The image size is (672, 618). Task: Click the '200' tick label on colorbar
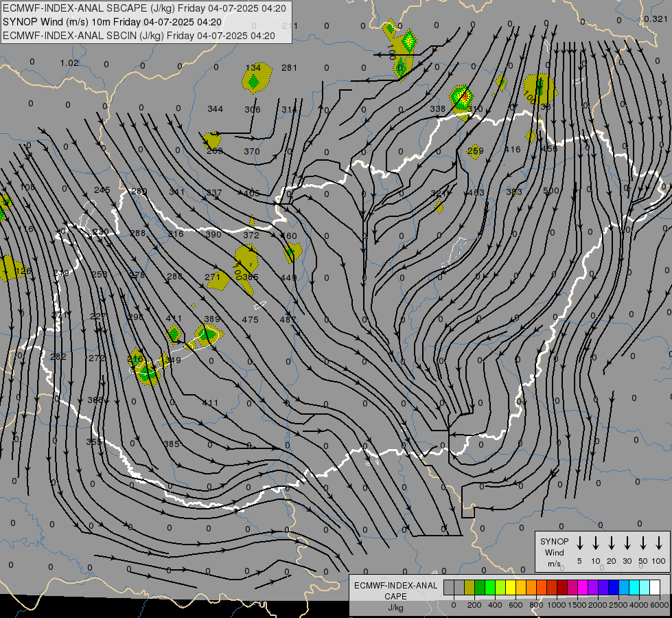point(474,605)
